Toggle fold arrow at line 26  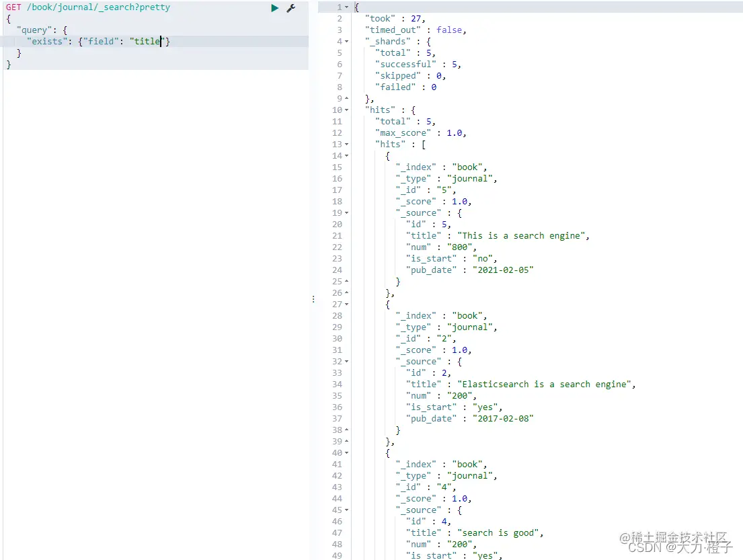coord(347,293)
